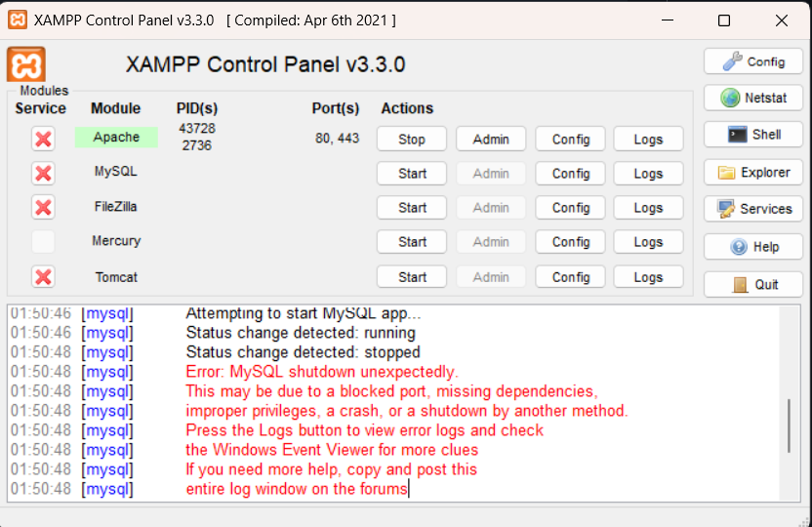The image size is (812, 527).
Task: Open the Tomcat Config options
Action: (x=571, y=277)
